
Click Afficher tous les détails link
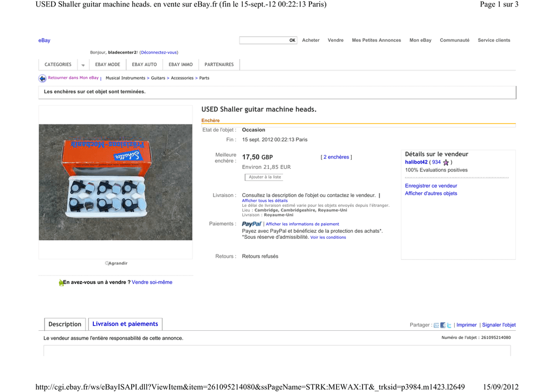tap(264, 201)
